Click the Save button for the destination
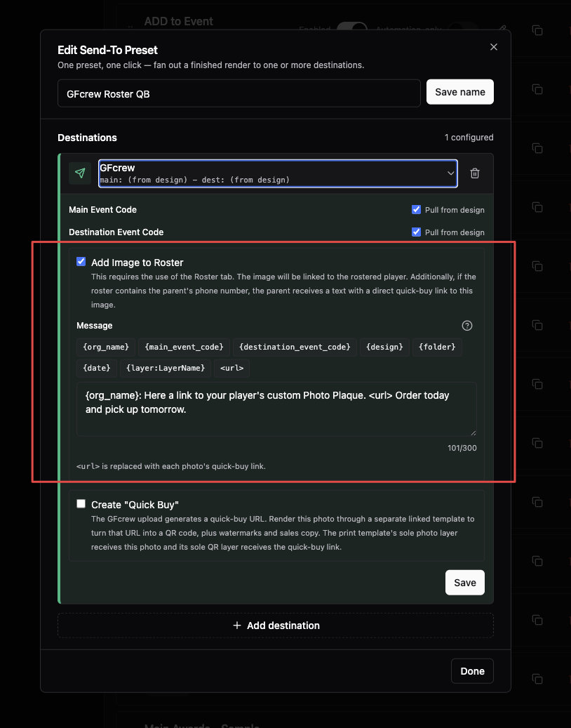Viewport: 571px width, 728px height. (x=465, y=582)
